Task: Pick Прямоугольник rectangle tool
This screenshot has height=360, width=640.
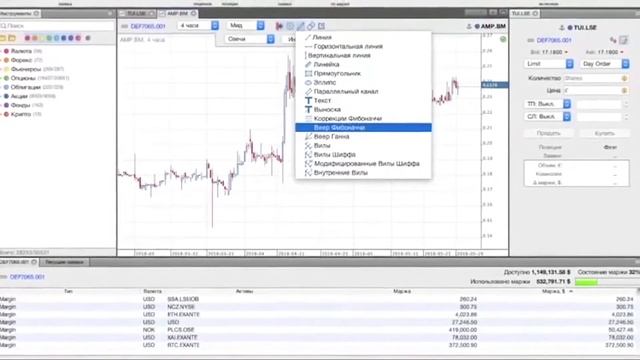Action: pyautogui.click(x=337, y=73)
